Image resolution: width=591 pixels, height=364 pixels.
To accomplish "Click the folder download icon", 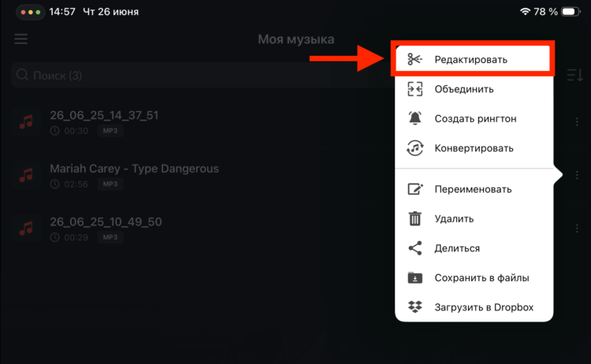I will (415, 277).
